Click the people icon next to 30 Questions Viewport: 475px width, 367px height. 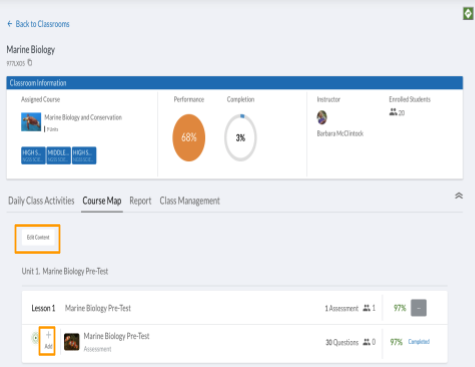pos(367,342)
